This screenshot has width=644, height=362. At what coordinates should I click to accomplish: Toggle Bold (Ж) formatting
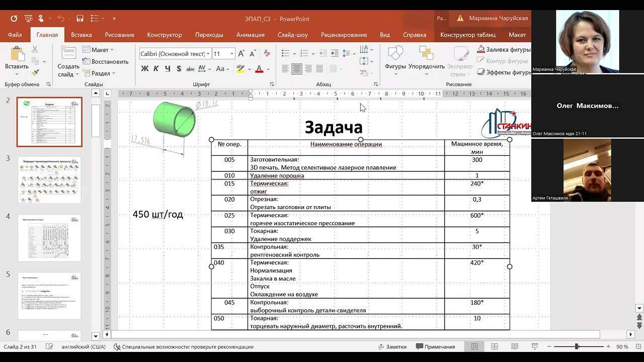(x=145, y=69)
